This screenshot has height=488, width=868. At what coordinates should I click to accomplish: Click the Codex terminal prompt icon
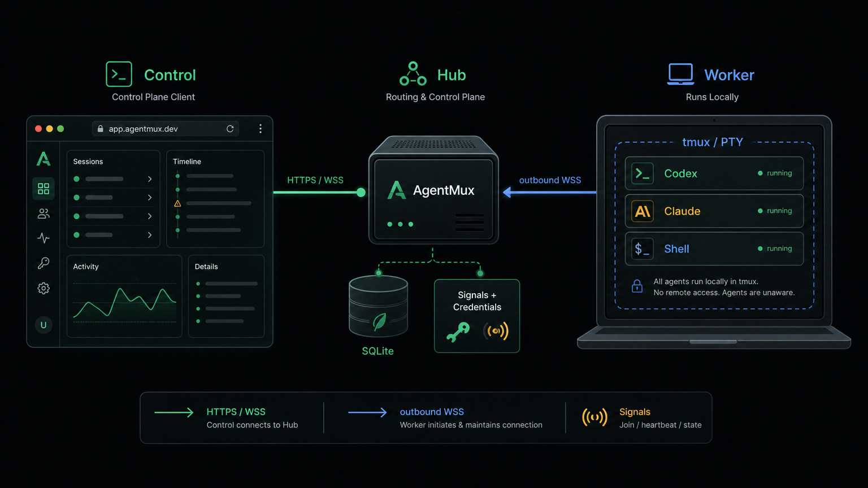point(643,173)
